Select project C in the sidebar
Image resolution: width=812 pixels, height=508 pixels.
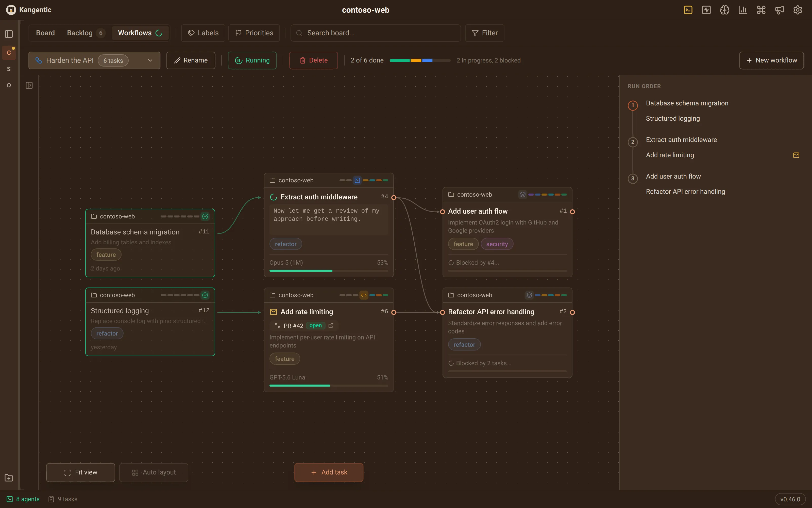point(9,53)
